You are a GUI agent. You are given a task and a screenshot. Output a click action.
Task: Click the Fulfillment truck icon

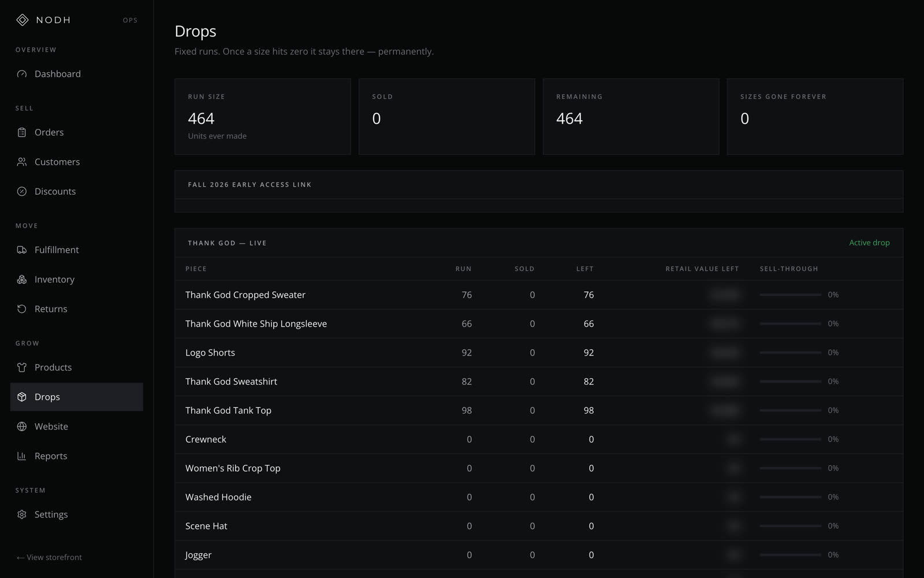pos(22,250)
